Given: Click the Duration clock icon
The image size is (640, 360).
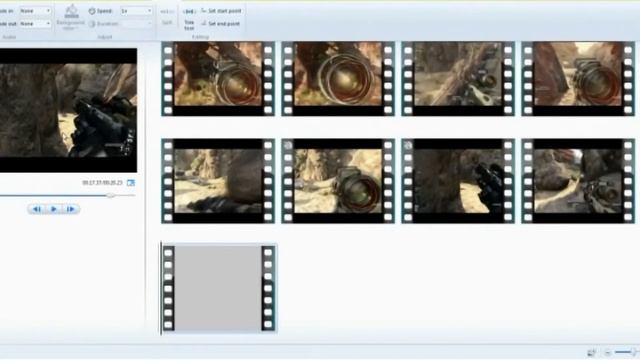Looking at the screenshot, I should (x=92, y=24).
